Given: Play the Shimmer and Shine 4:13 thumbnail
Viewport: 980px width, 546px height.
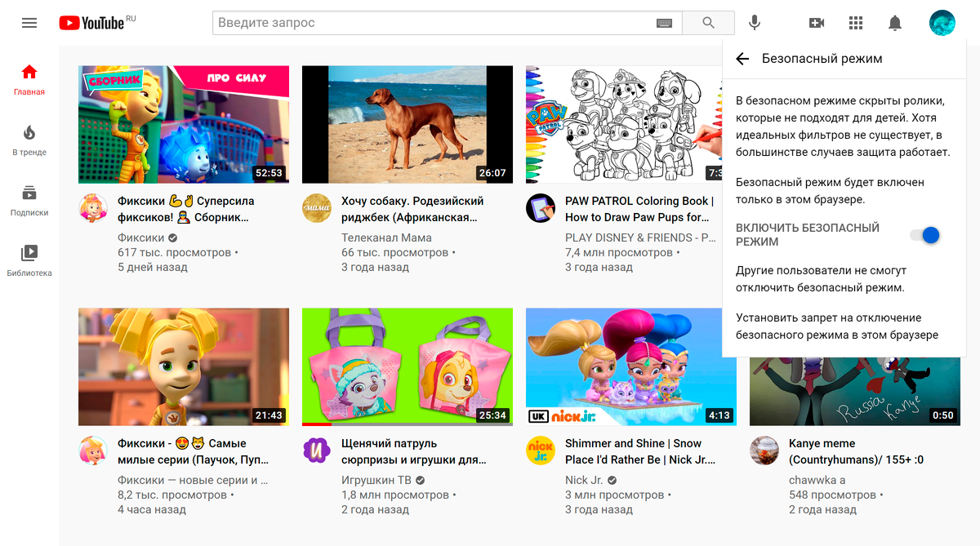Looking at the screenshot, I should [631, 367].
